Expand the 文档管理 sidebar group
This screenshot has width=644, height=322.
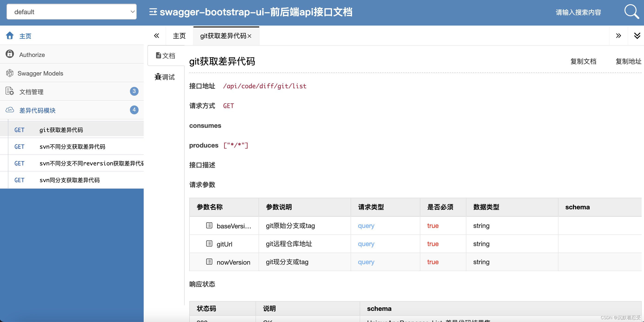[x=72, y=92]
